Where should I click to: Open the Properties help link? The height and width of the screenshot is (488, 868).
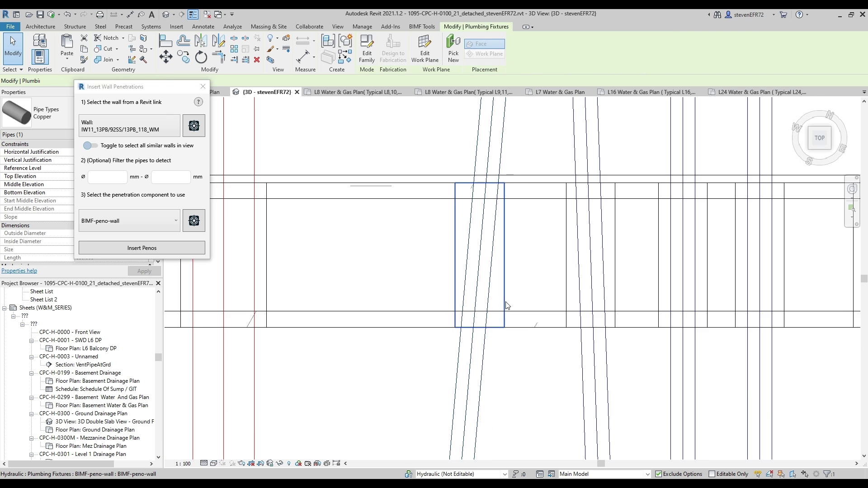[19, 271]
